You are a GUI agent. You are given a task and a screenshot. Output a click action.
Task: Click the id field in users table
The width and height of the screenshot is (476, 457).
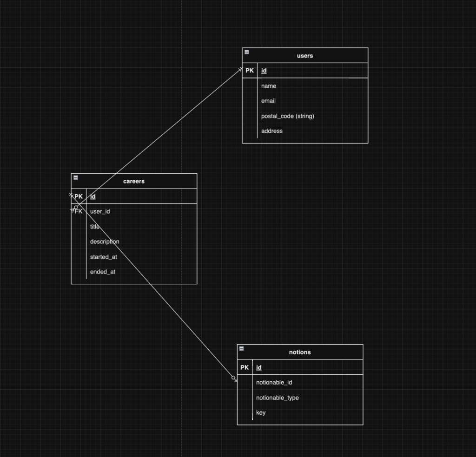[313, 70]
